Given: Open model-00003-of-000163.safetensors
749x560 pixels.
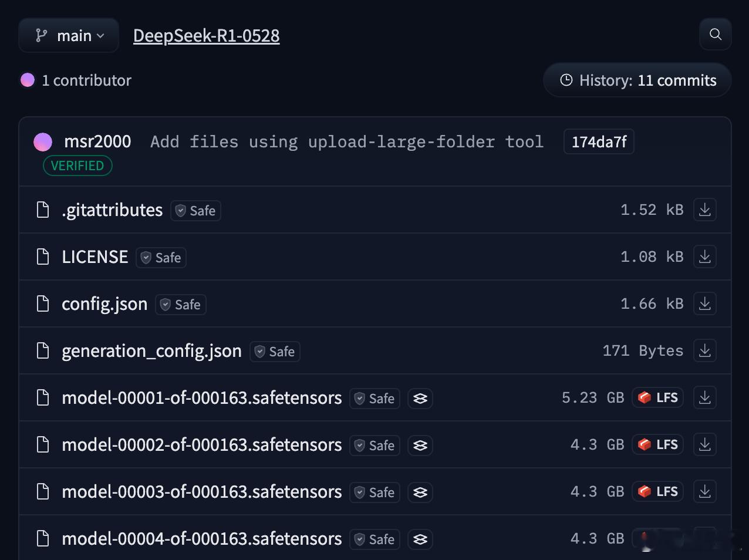Looking at the screenshot, I should (x=201, y=491).
